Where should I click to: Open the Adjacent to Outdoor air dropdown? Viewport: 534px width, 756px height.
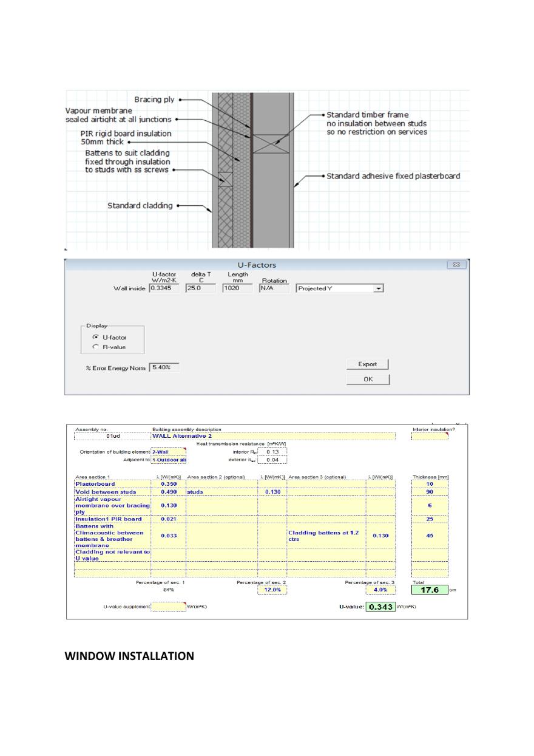coord(168,460)
